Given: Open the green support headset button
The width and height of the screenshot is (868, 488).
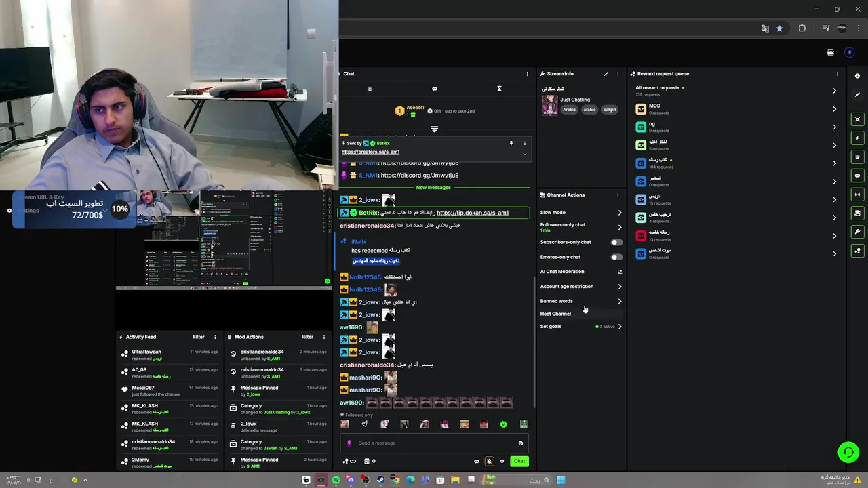Looking at the screenshot, I should pyautogui.click(x=848, y=452).
